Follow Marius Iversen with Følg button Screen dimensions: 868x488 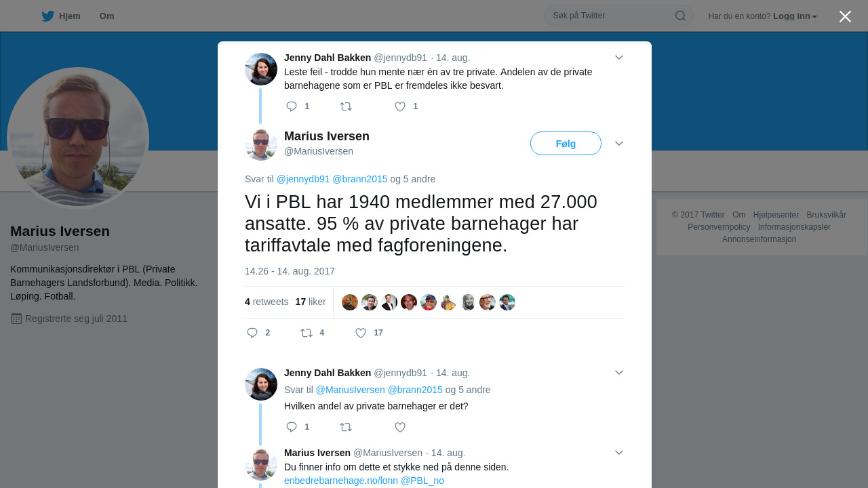[x=566, y=144]
